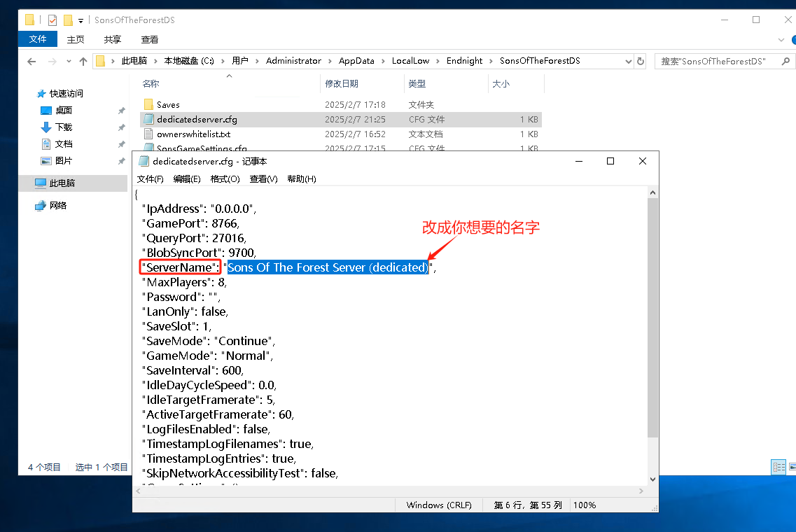Click the highlighted server name text in Notepad

328,267
